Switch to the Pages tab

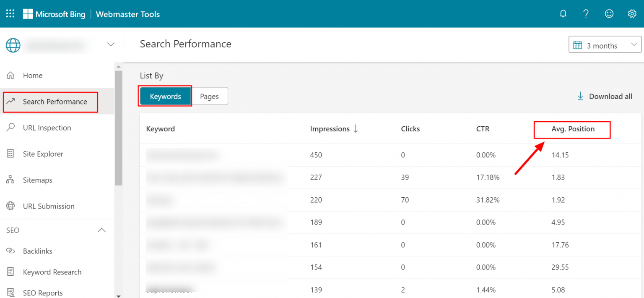pos(209,96)
